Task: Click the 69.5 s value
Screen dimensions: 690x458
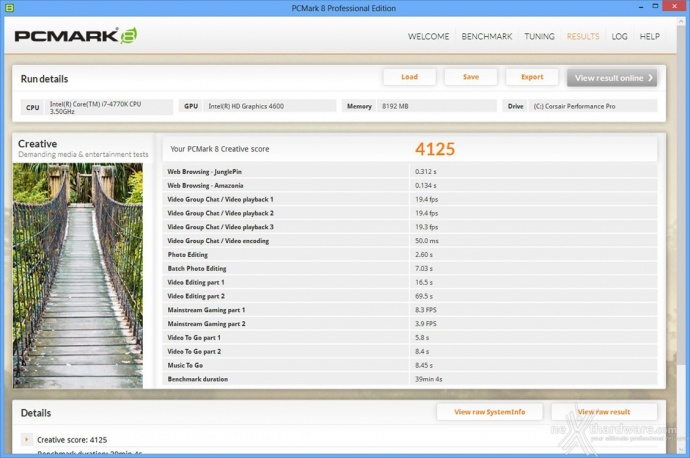Action: [424, 296]
